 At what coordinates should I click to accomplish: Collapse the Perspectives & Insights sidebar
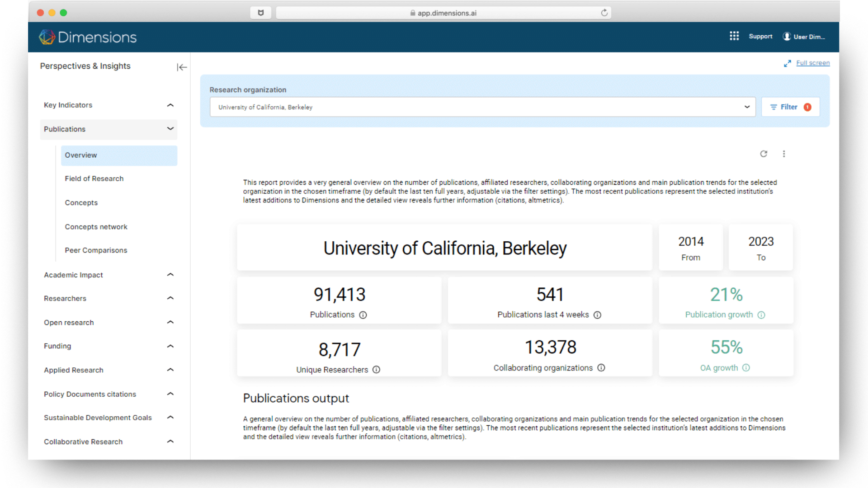tap(182, 67)
